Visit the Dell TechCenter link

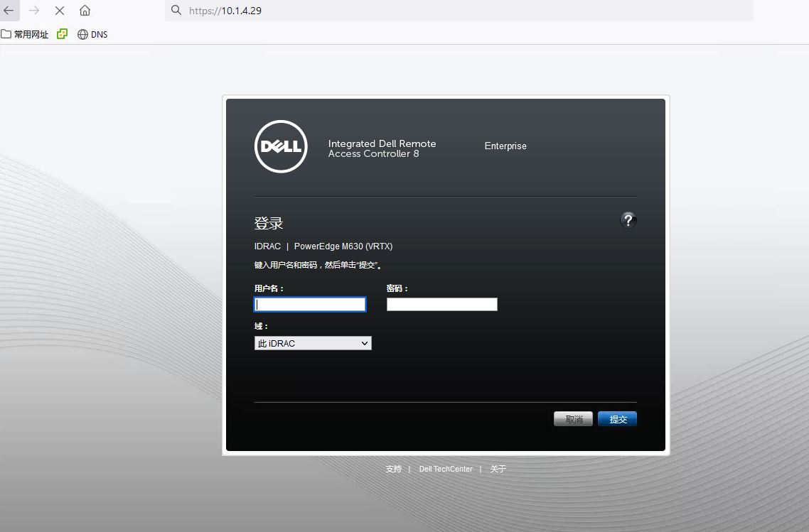[446, 469]
